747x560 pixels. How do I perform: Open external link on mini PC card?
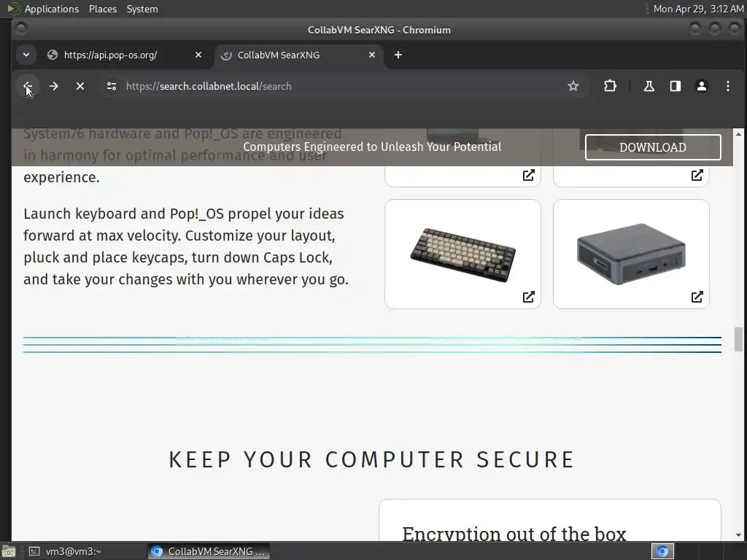click(x=697, y=297)
